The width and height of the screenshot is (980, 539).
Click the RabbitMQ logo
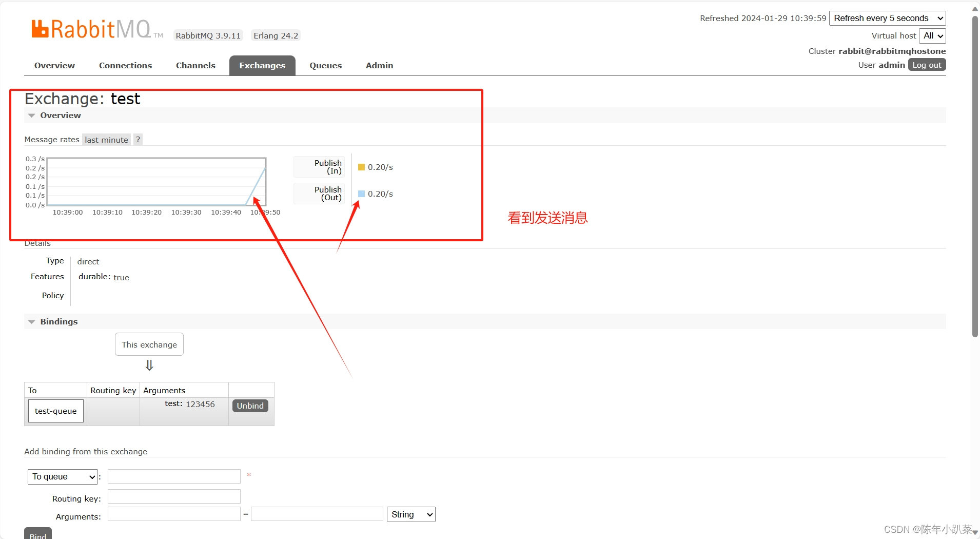click(x=97, y=29)
